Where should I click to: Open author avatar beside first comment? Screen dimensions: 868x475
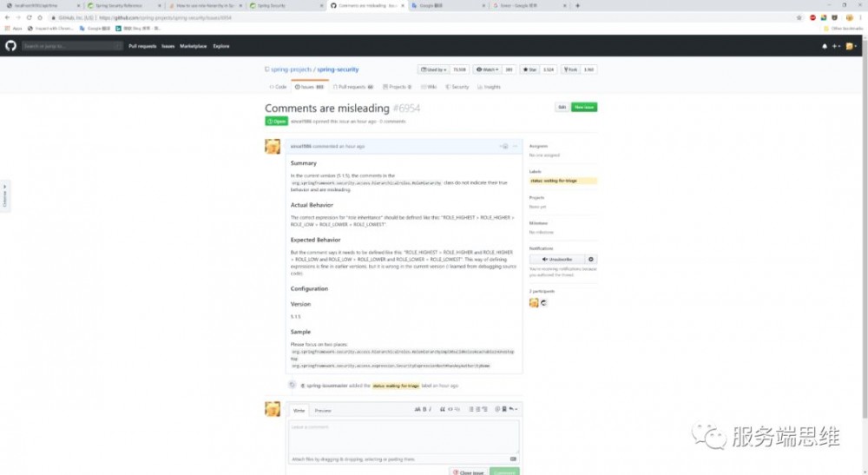point(273,146)
